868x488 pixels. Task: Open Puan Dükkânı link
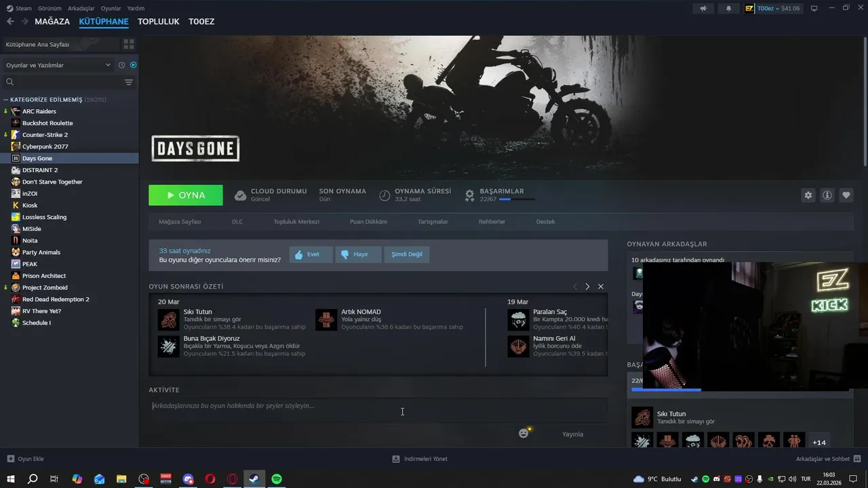click(x=368, y=222)
